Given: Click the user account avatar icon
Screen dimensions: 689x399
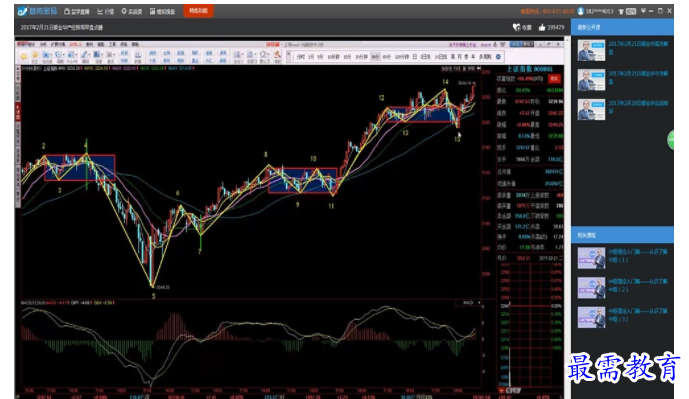Looking at the screenshot, I should pos(580,11).
